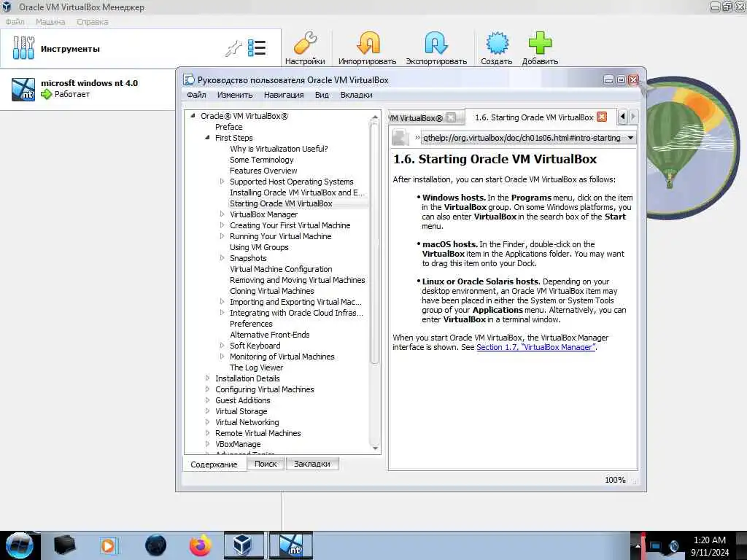Collapse the First Steps node
Screen dimensions: 747x560
point(207,138)
